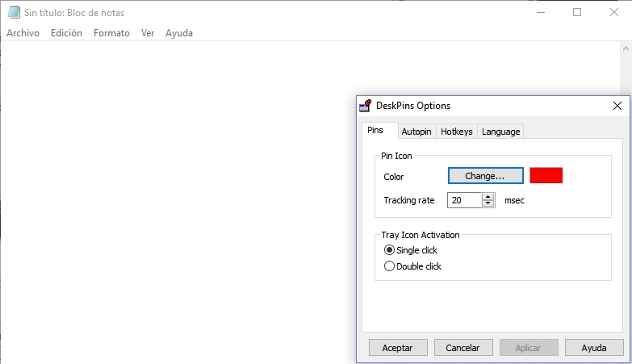Click the Tracking rate input field
The height and width of the screenshot is (364, 632).
click(464, 200)
